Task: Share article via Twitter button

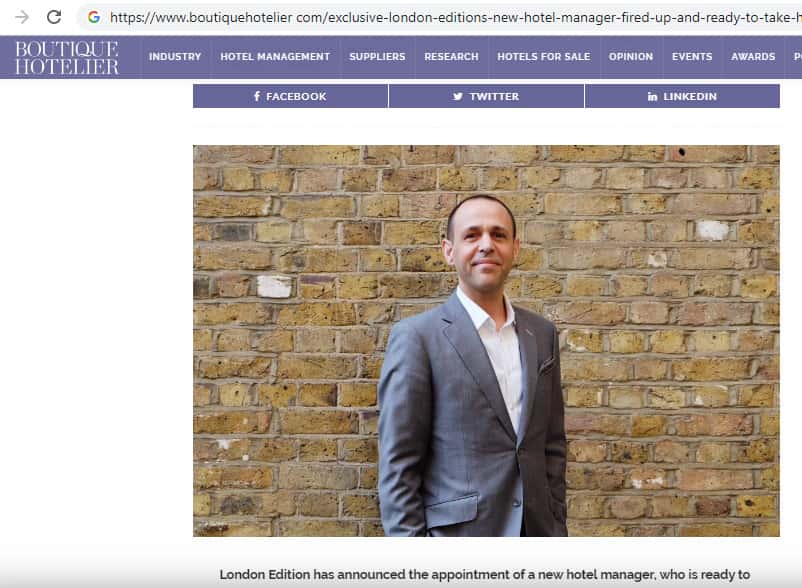Action: tap(486, 96)
